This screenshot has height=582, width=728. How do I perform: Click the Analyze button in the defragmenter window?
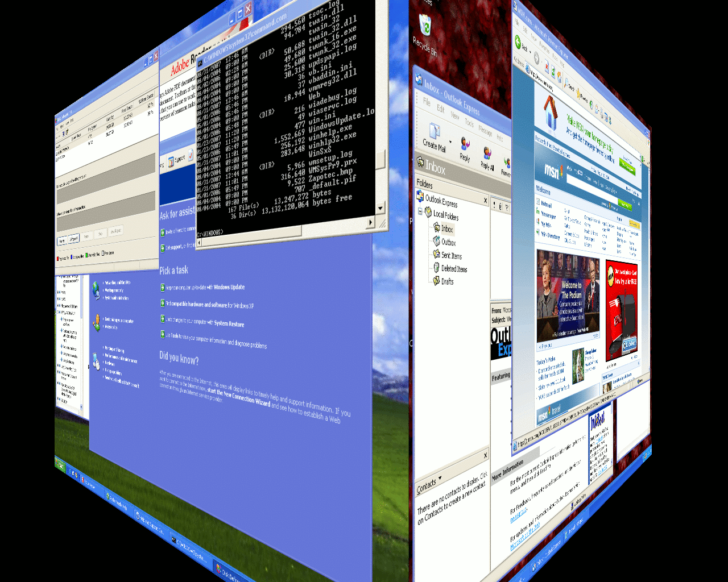pos(61,241)
